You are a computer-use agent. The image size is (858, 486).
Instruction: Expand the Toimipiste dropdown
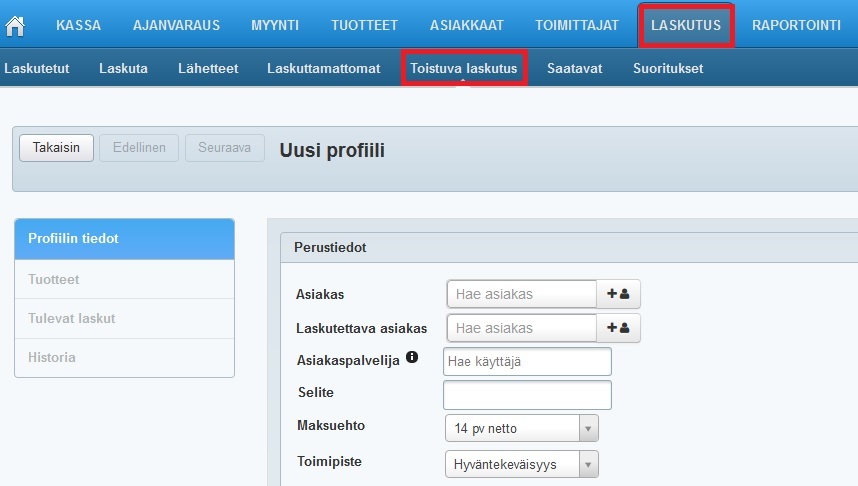pyautogui.click(x=520, y=464)
